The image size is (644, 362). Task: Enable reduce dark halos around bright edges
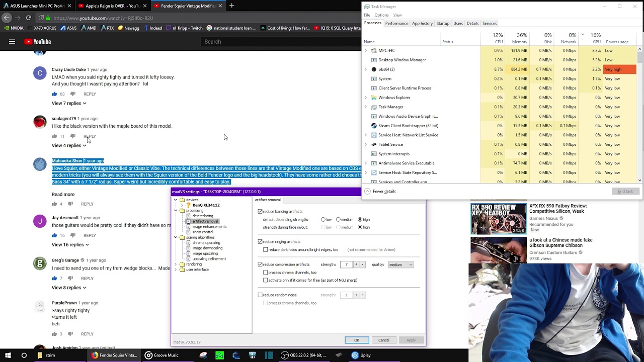265,250
